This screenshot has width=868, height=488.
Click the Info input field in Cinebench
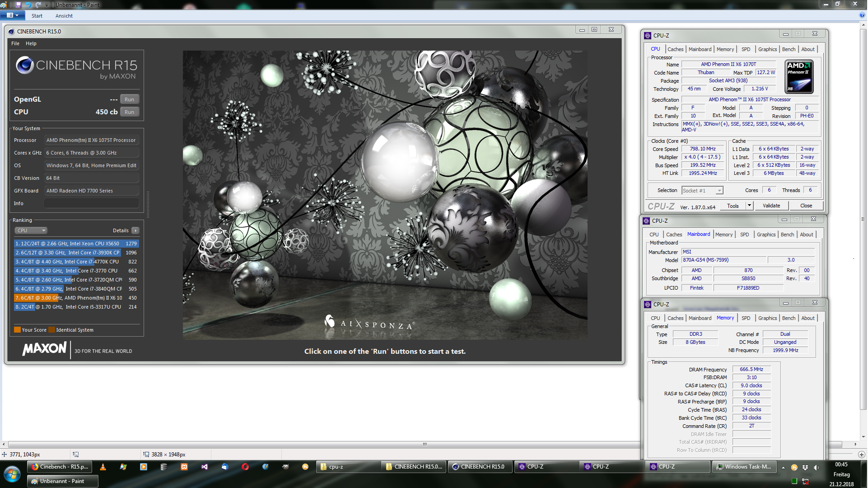click(x=92, y=203)
